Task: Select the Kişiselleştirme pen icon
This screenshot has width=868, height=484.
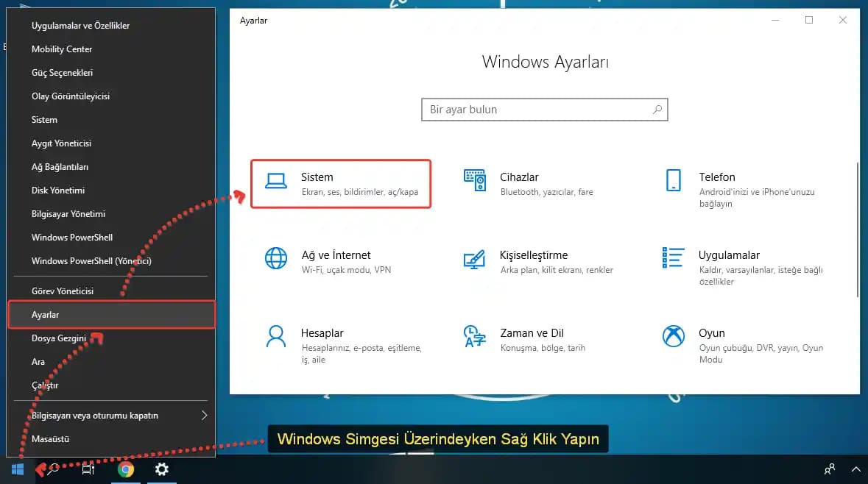Action: [x=475, y=258]
